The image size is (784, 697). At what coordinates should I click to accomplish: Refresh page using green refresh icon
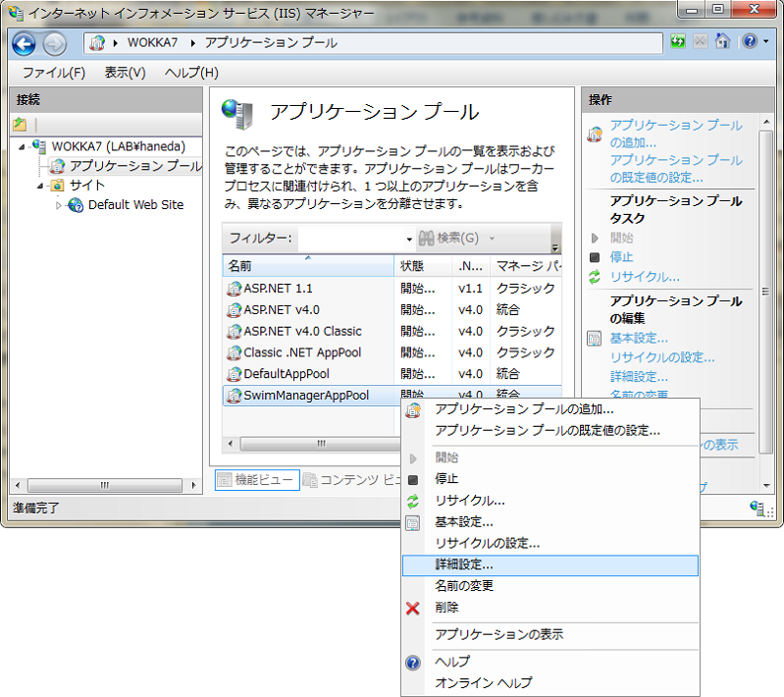(x=678, y=41)
